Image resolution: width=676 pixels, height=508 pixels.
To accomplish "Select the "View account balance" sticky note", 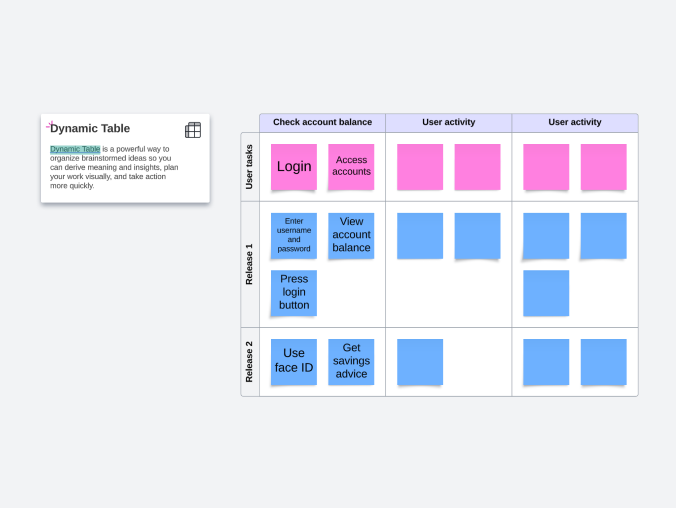I will (x=351, y=235).
